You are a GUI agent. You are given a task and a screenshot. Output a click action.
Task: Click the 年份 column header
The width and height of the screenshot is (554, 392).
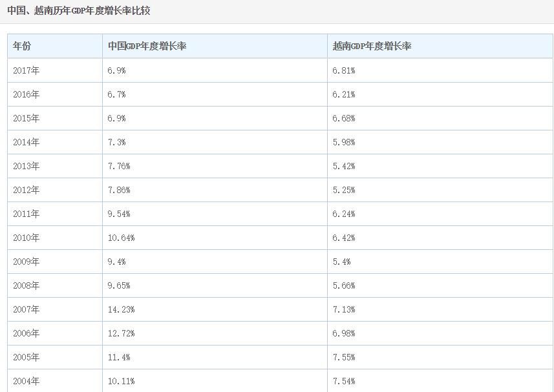[22, 46]
